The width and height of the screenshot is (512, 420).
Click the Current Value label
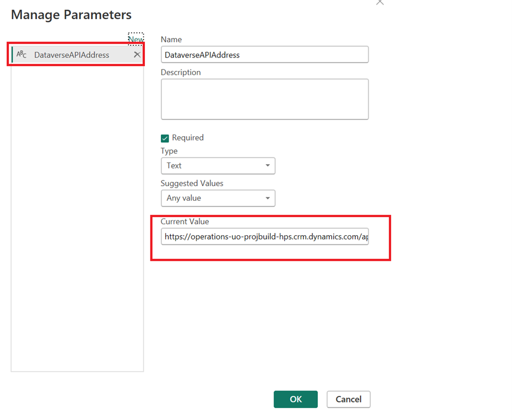click(x=185, y=221)
